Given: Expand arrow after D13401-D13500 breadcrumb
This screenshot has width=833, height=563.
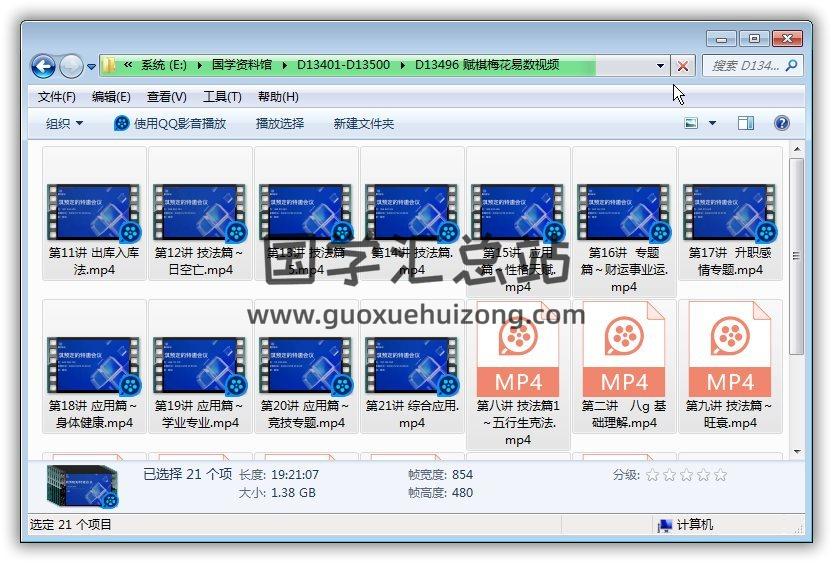Looking at the screenshot, I should 403,66.
